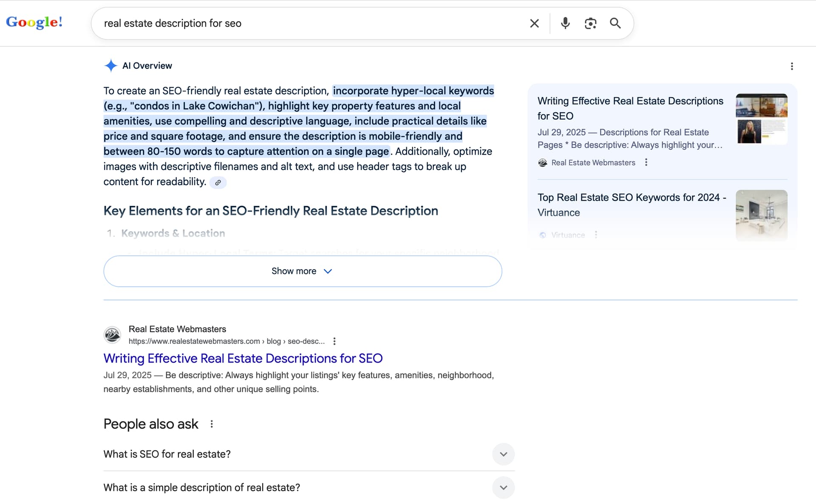Image resolution: width=816 pixels, height=504 pixels.
Task: Click the Real Estate Webmasters favicon in result
Action: coord(112,335)
